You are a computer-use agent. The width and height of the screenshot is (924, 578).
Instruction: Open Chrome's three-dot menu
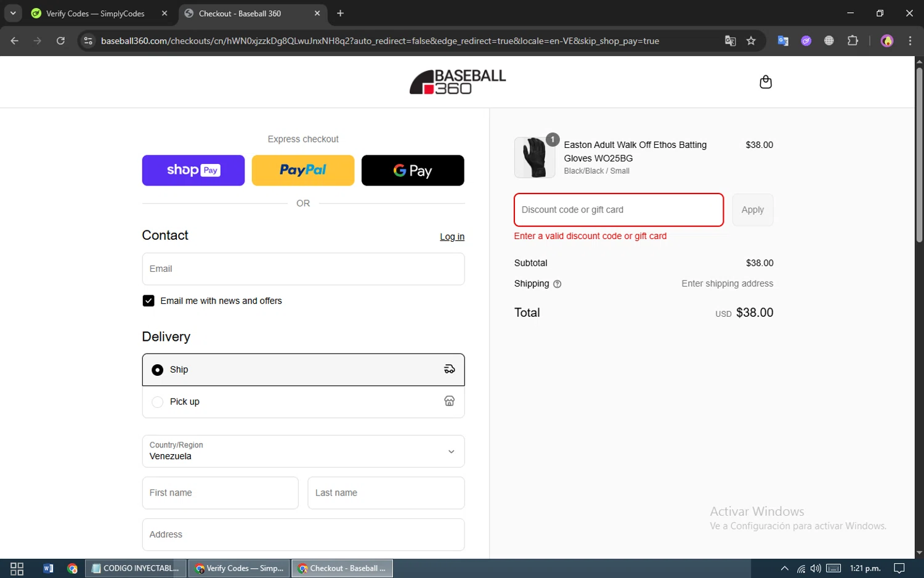pyautogui.click(x=910, y=41)
